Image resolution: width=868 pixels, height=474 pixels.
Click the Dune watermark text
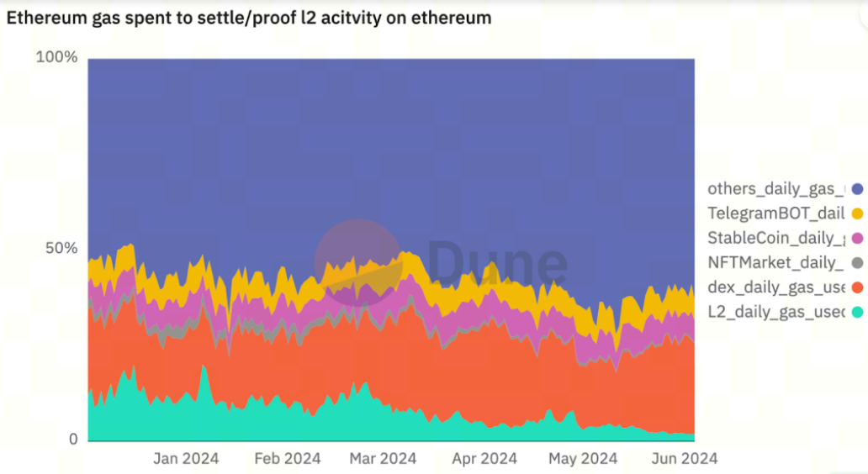(x=497, y=263)
